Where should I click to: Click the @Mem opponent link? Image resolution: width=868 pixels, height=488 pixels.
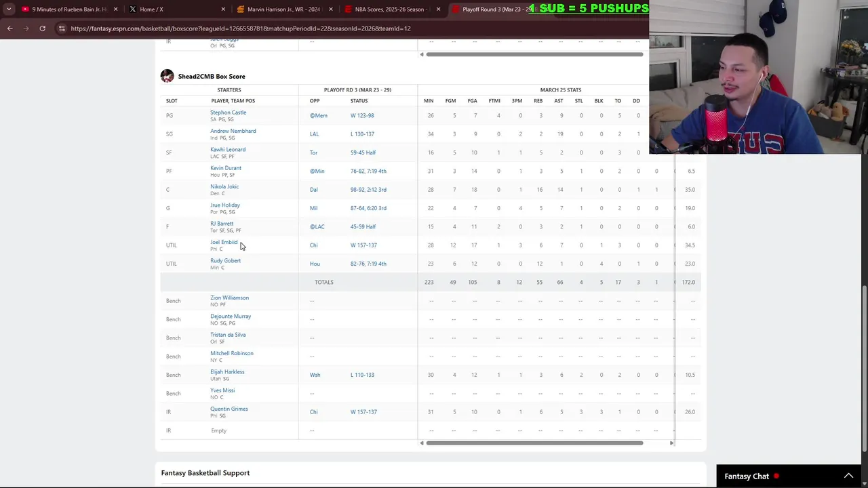pos(319,115)
